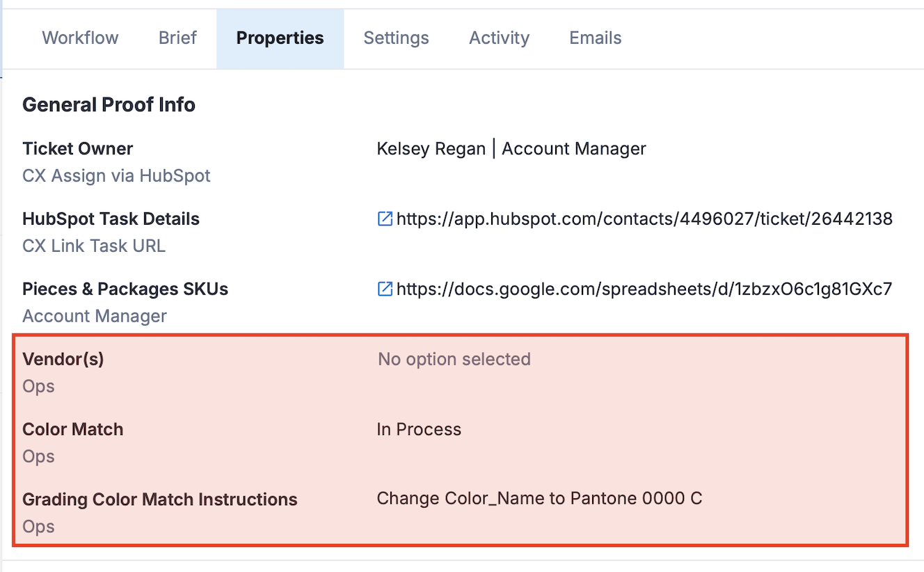Select the Vendor(s) property label
Screen dimensions: 924x572
(63, 360)
